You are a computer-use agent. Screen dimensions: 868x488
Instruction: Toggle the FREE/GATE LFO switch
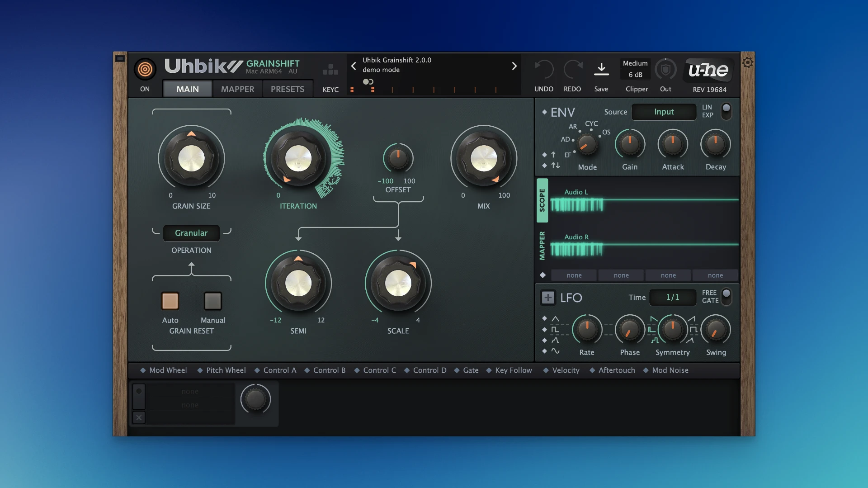click(x=726, y=296)
